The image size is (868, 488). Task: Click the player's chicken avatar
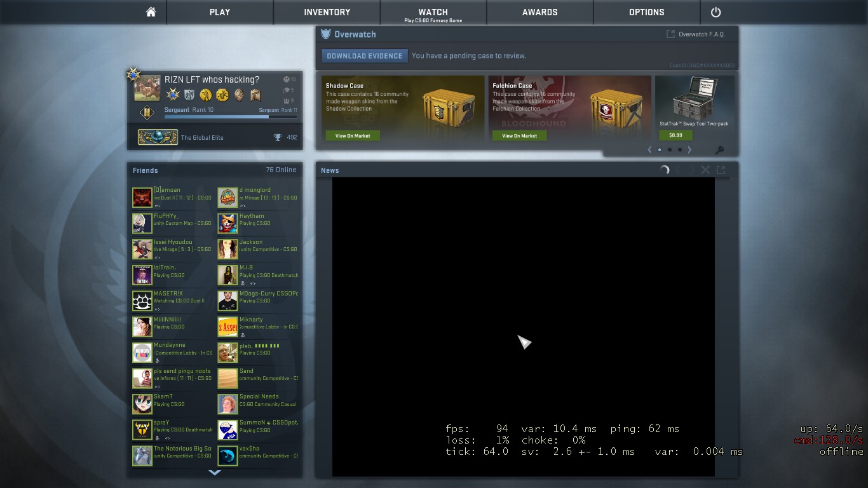(x=147, y=88)
